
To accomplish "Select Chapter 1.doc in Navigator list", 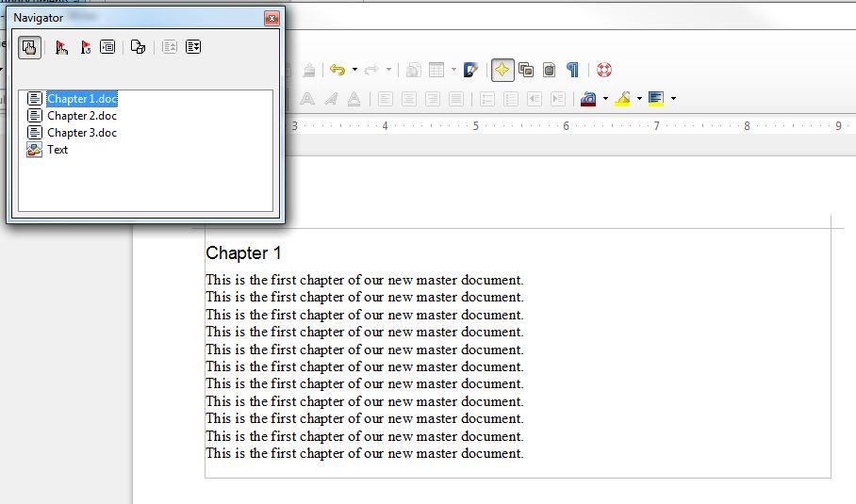I will [x=82, y=99].
